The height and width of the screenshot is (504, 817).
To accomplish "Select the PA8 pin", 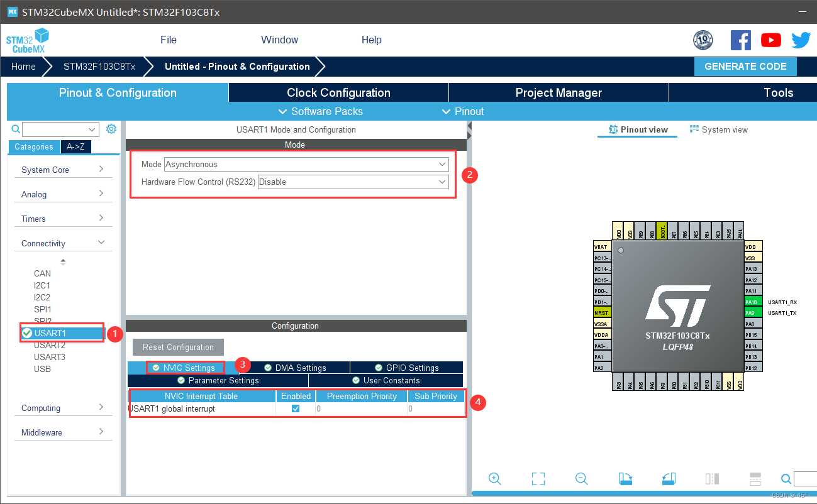I will click(x=753, y=324).
